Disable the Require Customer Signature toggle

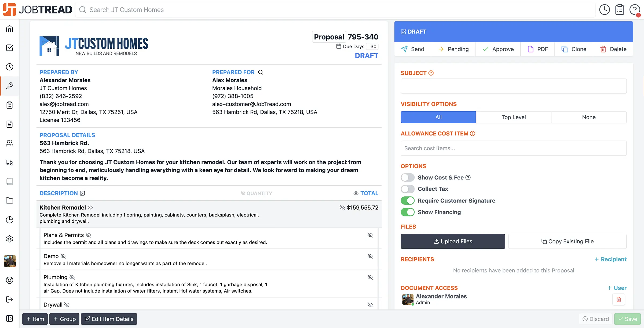click(408, 201)
